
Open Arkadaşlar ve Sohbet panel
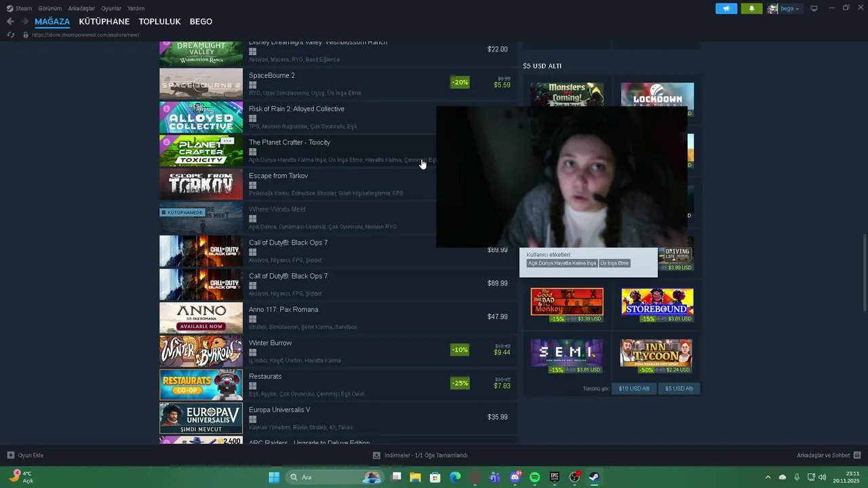point(829,455)
